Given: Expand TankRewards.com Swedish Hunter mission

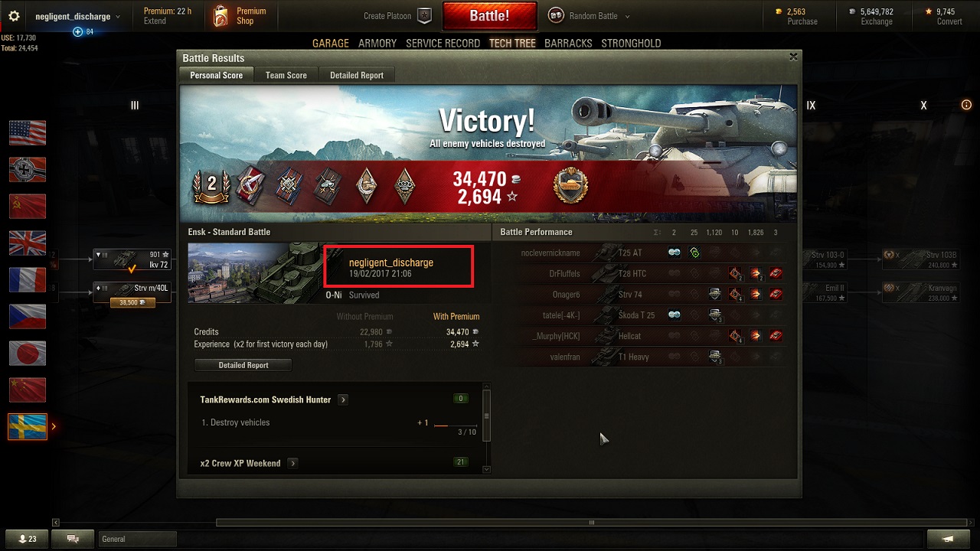Looking at the screenshot, I should point(343,399).
